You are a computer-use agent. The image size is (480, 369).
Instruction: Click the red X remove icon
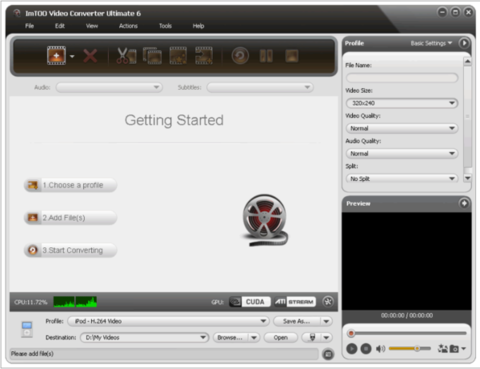(90, 56)
